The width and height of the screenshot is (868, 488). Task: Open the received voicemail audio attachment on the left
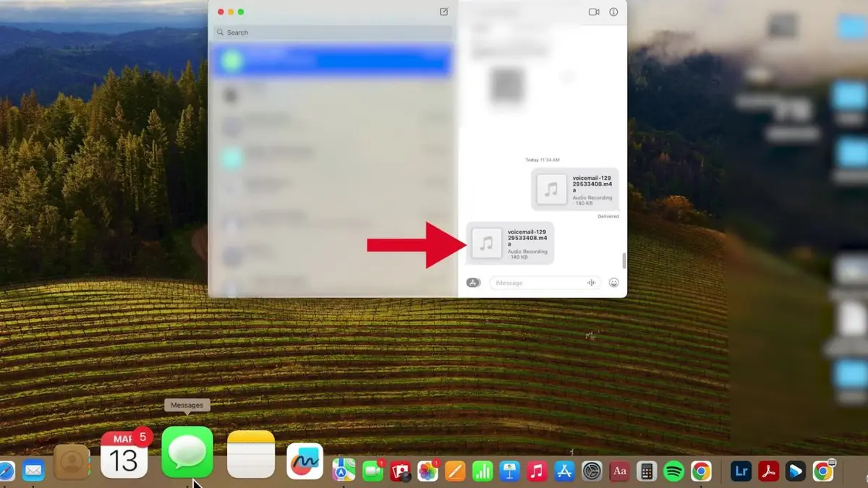511,243
